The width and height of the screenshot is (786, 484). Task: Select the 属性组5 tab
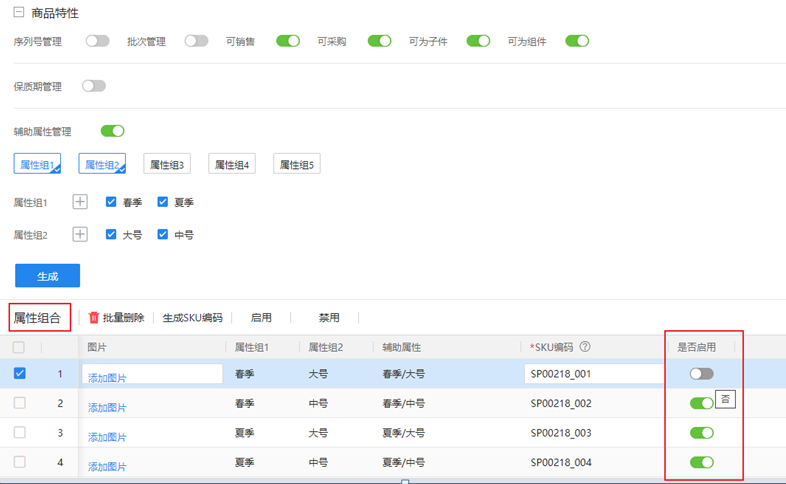(x=297, y=165)
